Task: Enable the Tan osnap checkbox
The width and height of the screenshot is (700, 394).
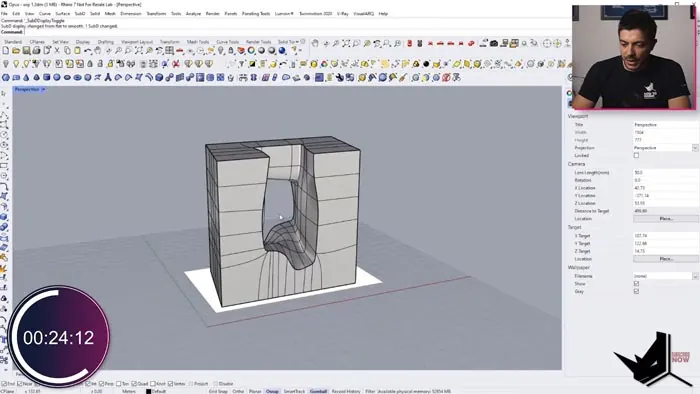Action: pos(118,384)
